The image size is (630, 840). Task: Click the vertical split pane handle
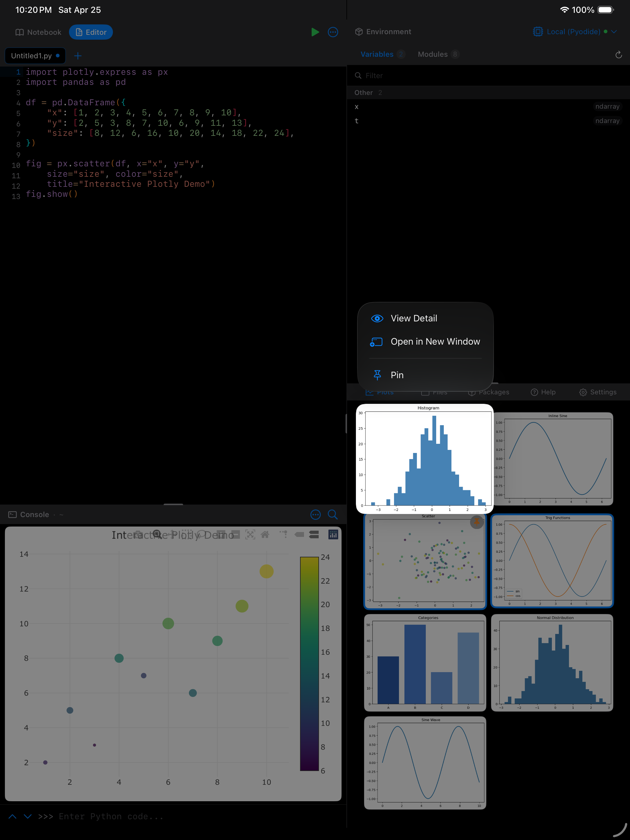point(346,423)
